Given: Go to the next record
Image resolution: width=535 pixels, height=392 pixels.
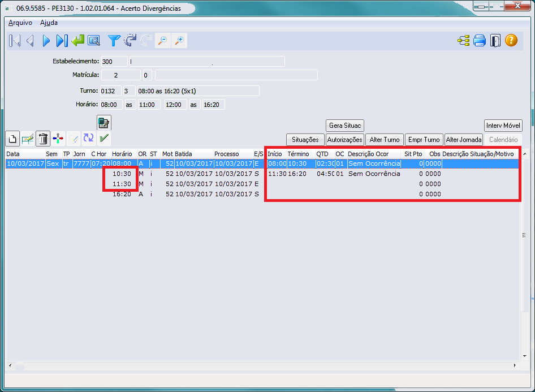Looking at the screenshot, I should pos(46,41).
